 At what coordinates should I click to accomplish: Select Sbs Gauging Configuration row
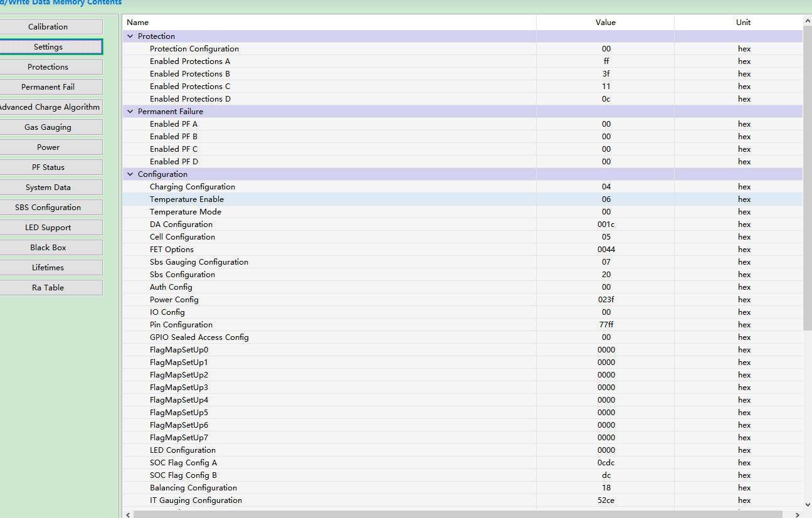(463, 262)
